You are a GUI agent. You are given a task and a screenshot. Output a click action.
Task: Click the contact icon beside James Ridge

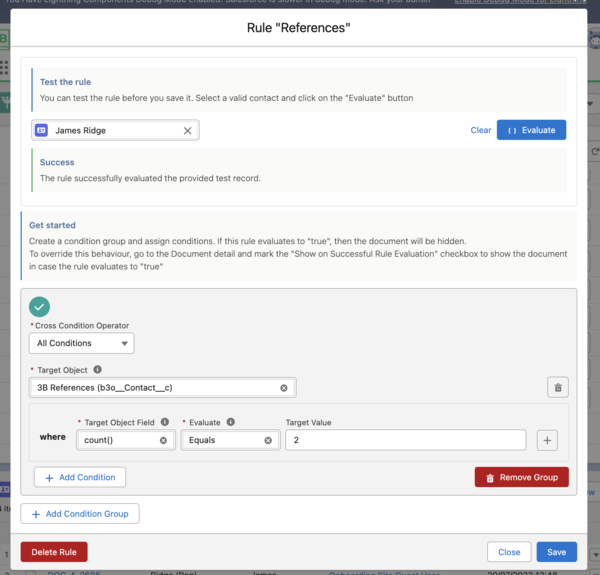[x=42, y=130]
